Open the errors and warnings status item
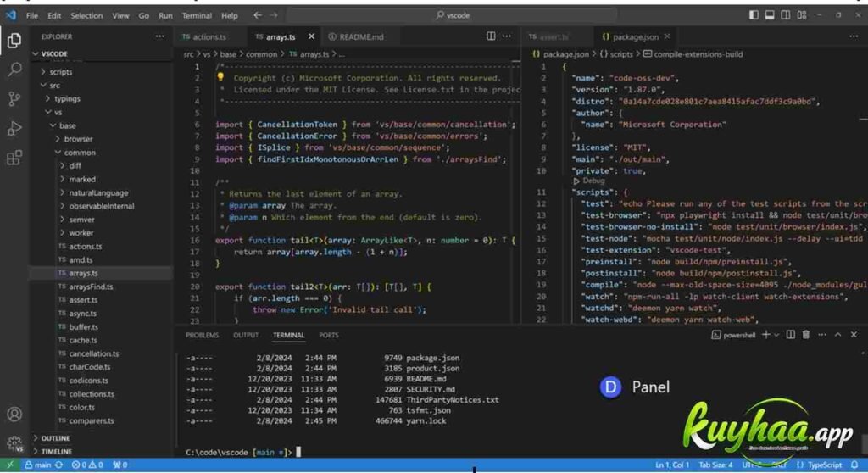Viewport: 868px width, 473px height. 87,465
